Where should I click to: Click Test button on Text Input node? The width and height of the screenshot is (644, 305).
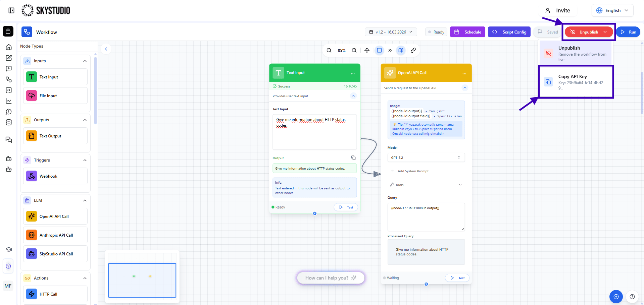pos(346,207)
